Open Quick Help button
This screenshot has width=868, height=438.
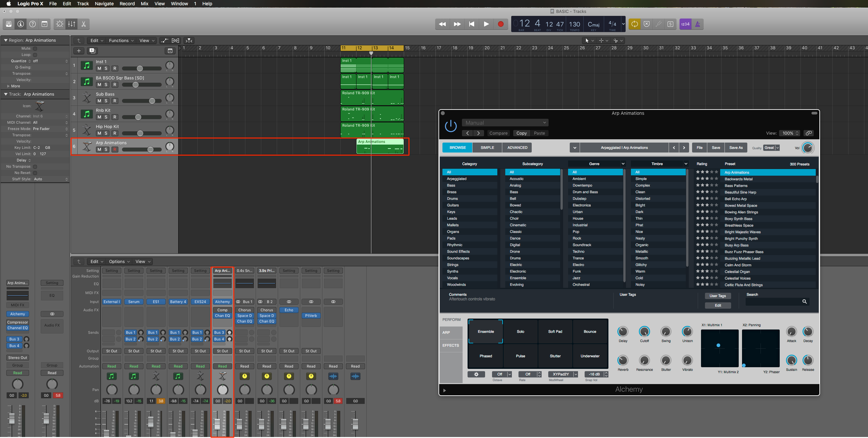(33, 24)
